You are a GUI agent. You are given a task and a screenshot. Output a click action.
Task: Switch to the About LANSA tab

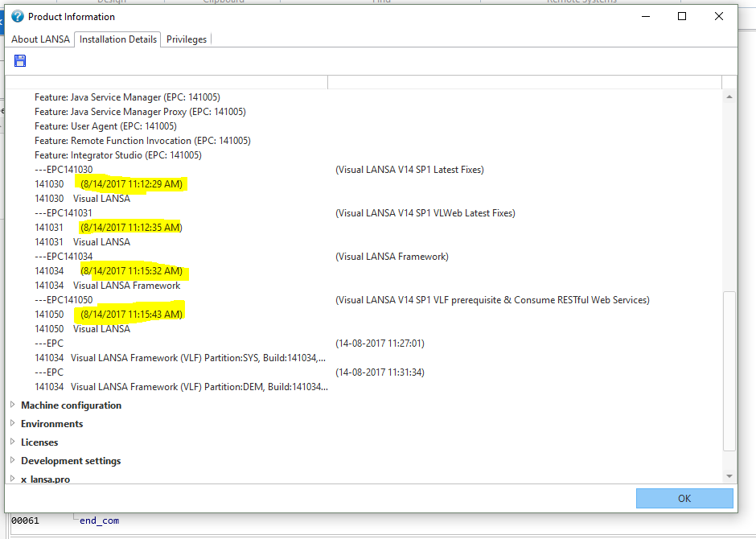tap(40, 39)
